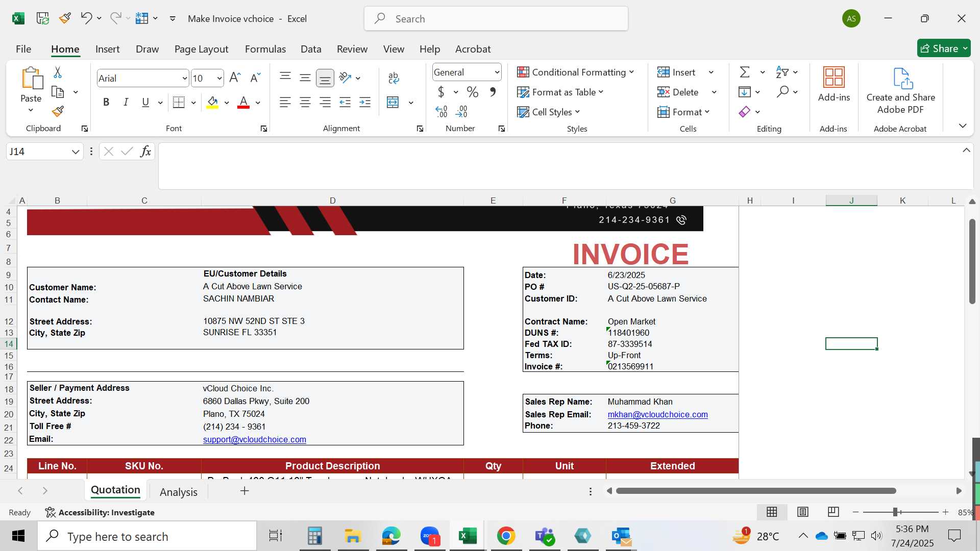
Task: Select Bottom Align alignment
Action: click(325, 78)
